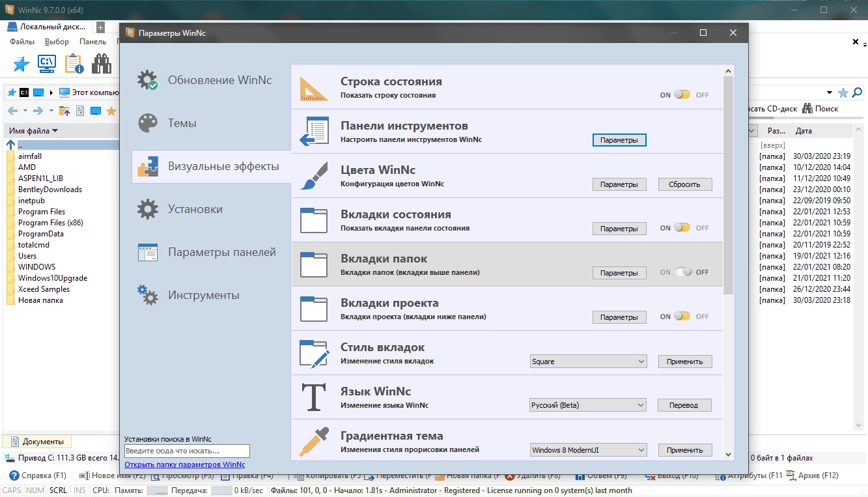Click Параметры button for Панели инструментов

[619, 140]
